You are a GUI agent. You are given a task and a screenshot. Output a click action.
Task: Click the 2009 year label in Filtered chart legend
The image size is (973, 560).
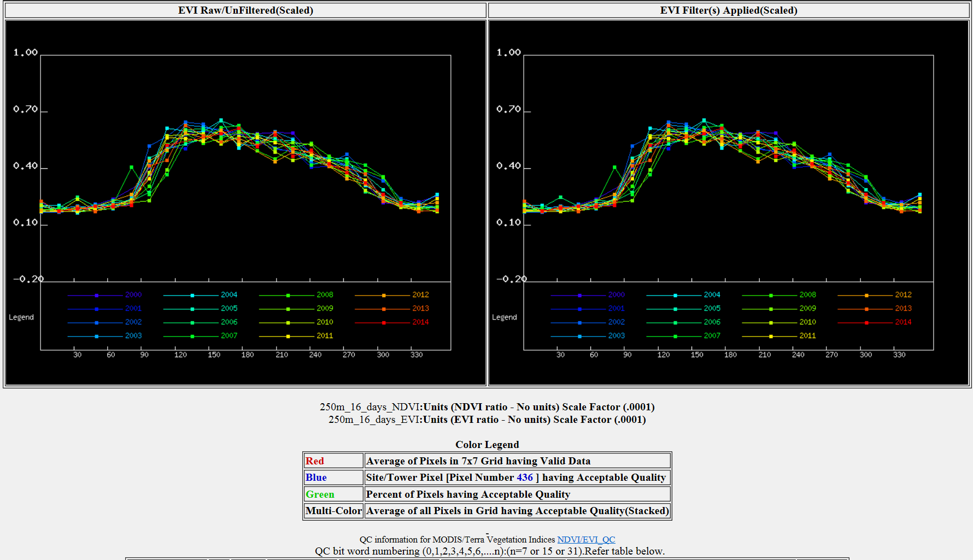(807, 309)
